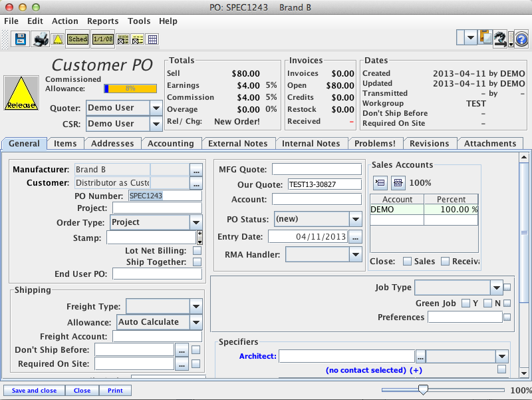Screen dimensions: 532x400
Task: Click the zoom slider handle at bottom
Action: [x=423, y=390]
